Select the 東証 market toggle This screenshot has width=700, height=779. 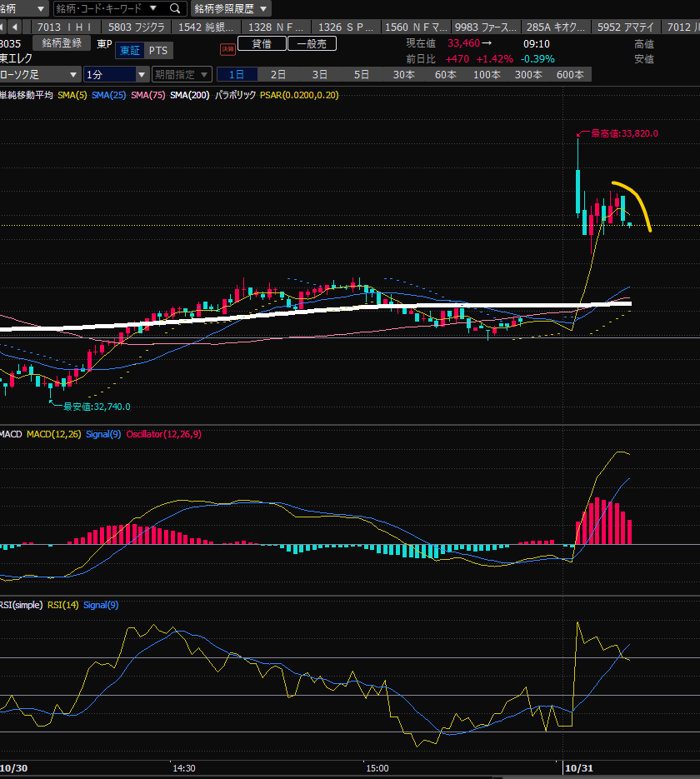tap(129, 51)
